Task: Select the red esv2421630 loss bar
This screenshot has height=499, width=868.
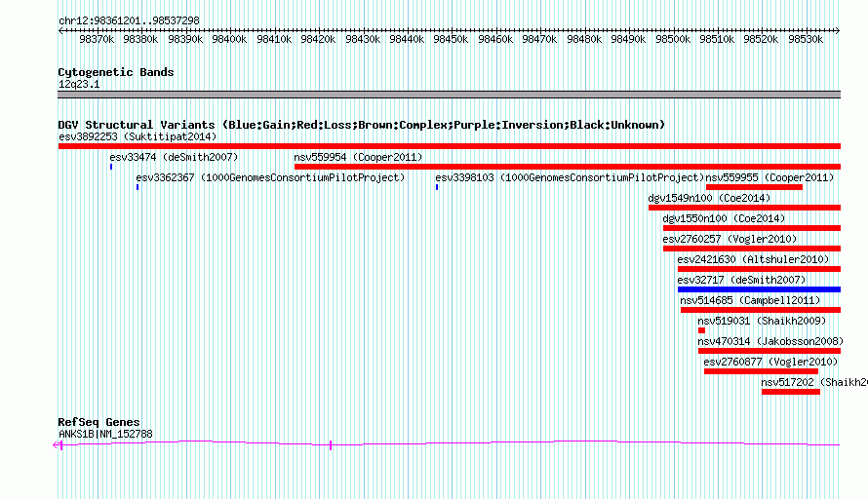Action: [759, 269]
